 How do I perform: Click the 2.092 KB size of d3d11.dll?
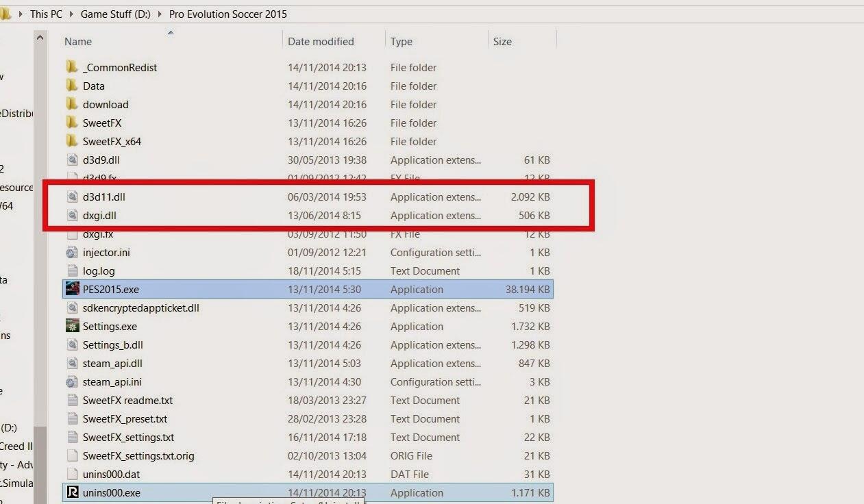(530, 197)
